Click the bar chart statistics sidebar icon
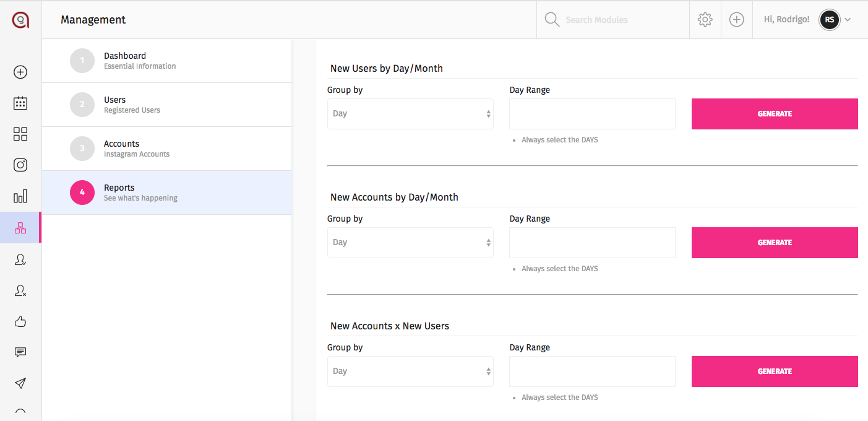Screen dimensions: 868x421 [20, 197]
